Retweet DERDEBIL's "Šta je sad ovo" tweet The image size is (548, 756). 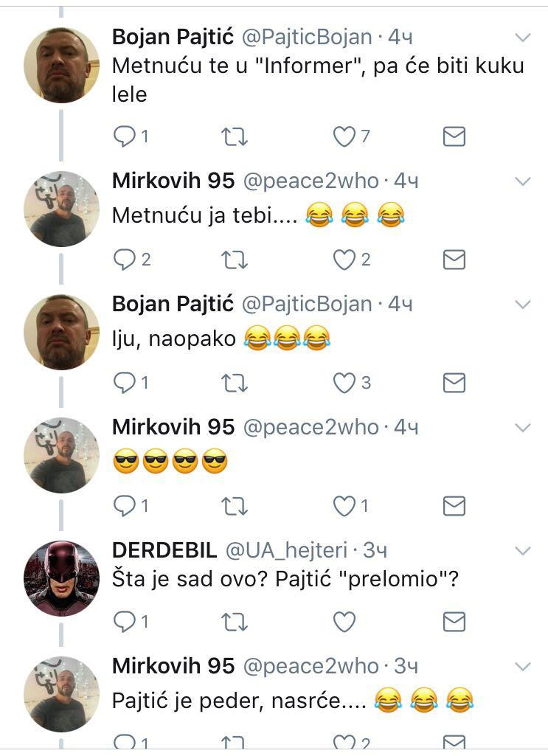click(235, 623)
